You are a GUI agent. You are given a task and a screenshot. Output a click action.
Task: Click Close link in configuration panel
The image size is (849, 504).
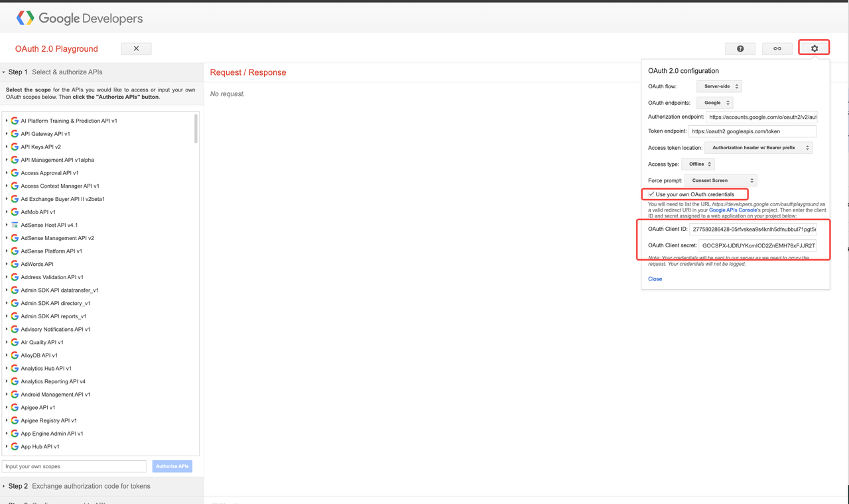pyautogui.click(x=655, y=279)
